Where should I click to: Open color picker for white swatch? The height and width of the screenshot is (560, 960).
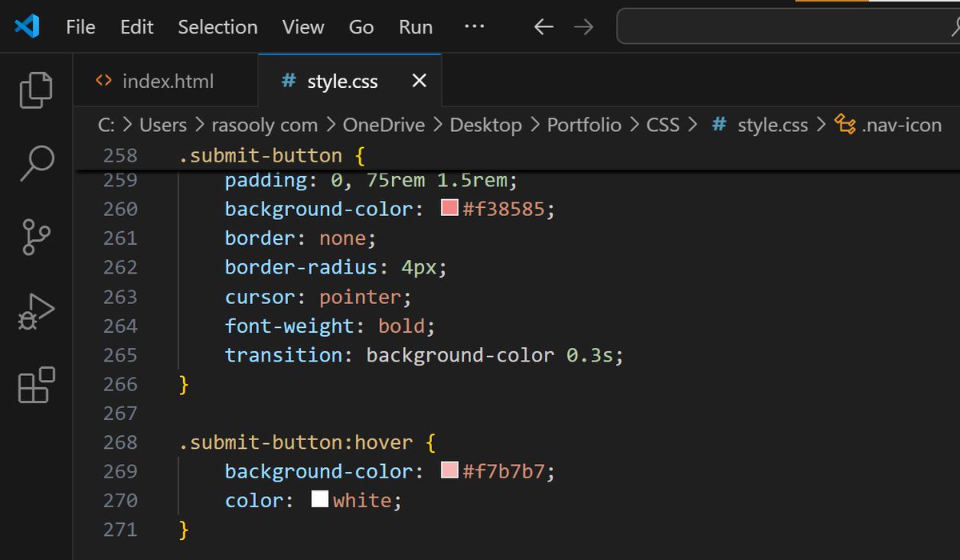tap(320, 500)
